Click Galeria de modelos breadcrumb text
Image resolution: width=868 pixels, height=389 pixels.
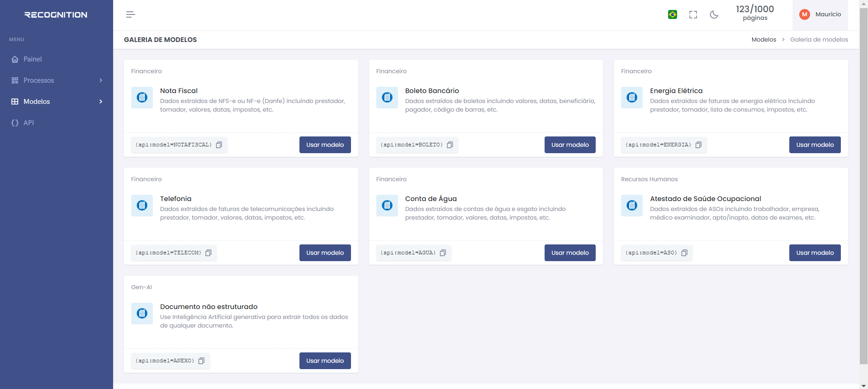point(819,40)
